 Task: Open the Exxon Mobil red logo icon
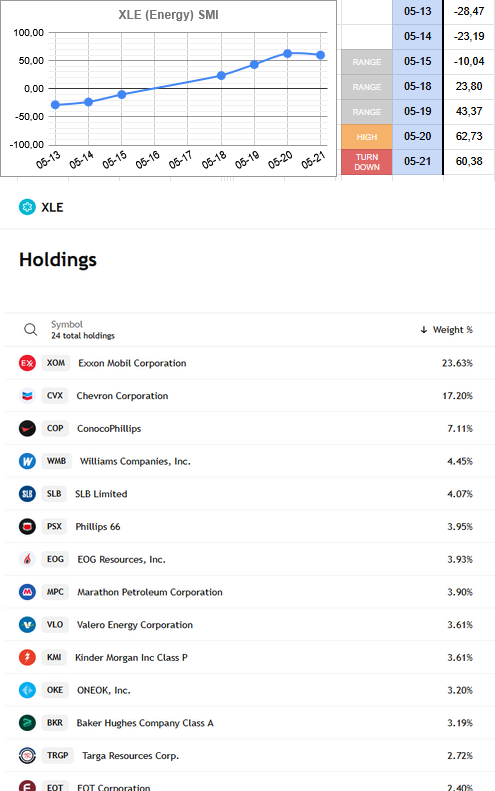click(27, 363)
